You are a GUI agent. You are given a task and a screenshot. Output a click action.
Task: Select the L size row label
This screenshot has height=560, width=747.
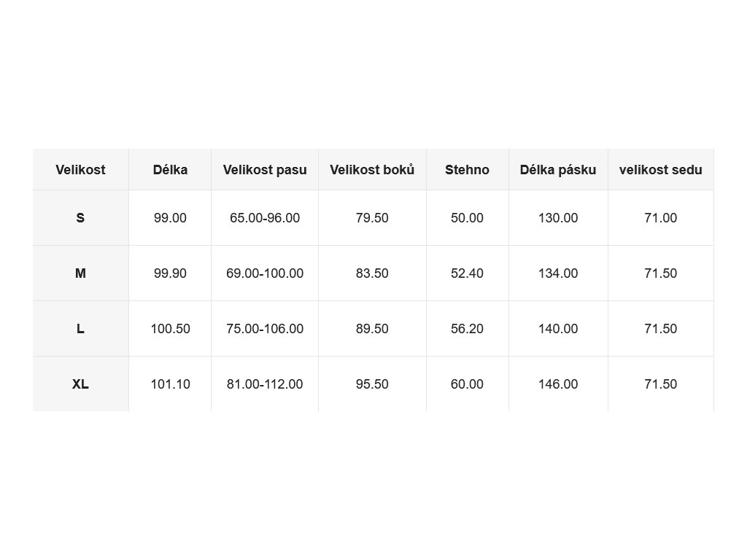[80, 329]
